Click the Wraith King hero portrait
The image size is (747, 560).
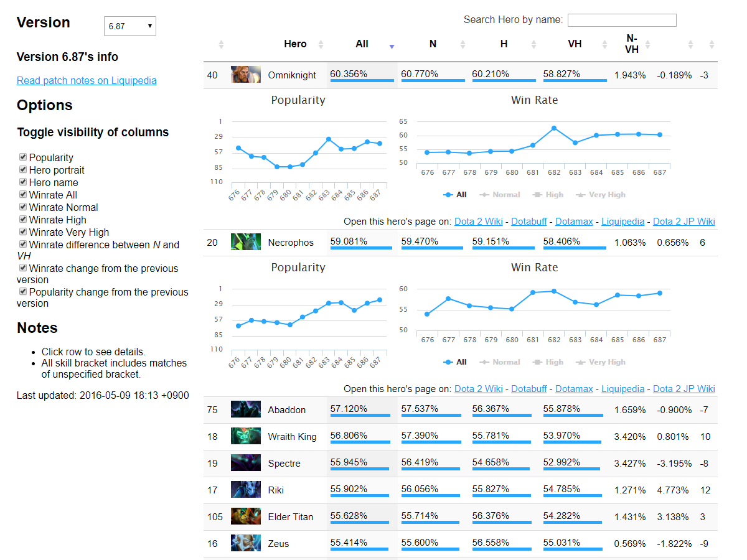tap(245, 437)
